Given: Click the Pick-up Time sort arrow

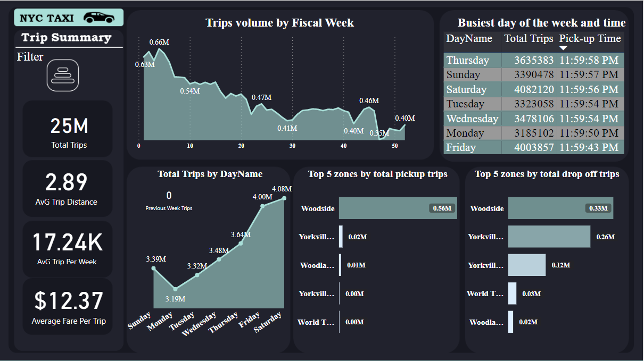Looking at the screenshot, I should pos(563,48).
